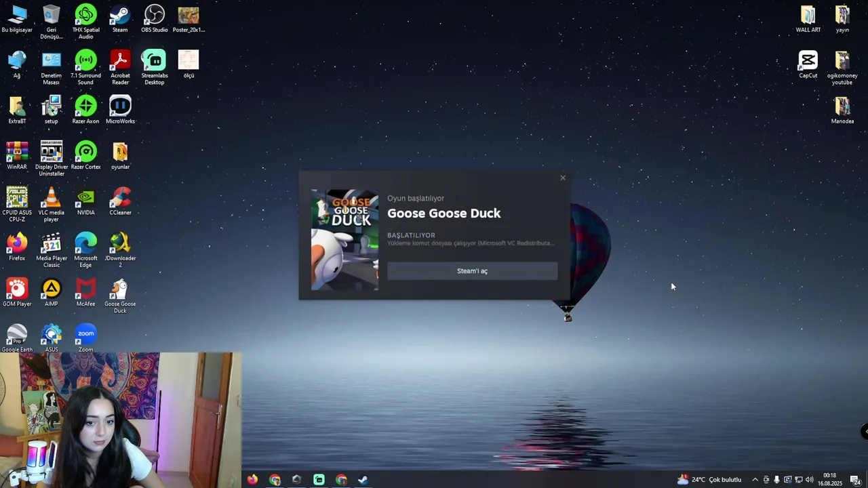Select the Media Player Classic shortcut
The height and width of the screenshot is (488, 868).
click(x=52, y=250)
